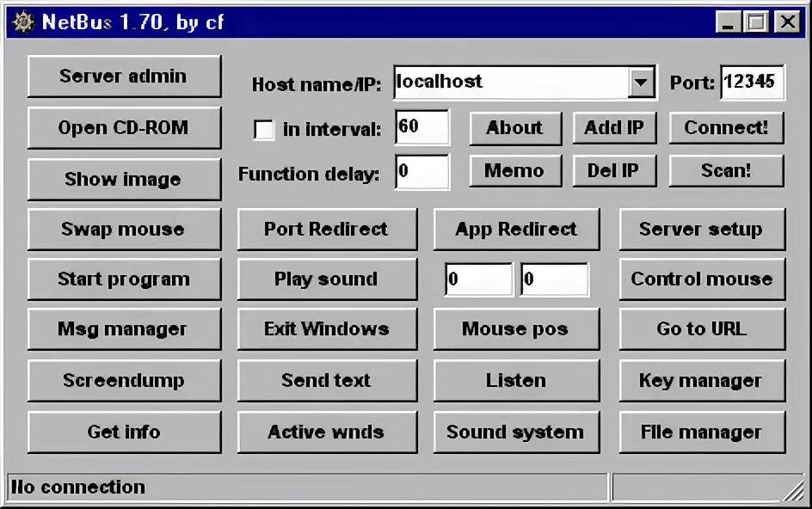Viewport: 812px width, 509px height.
Task: Open the File manager
Action: click(702, 432)
